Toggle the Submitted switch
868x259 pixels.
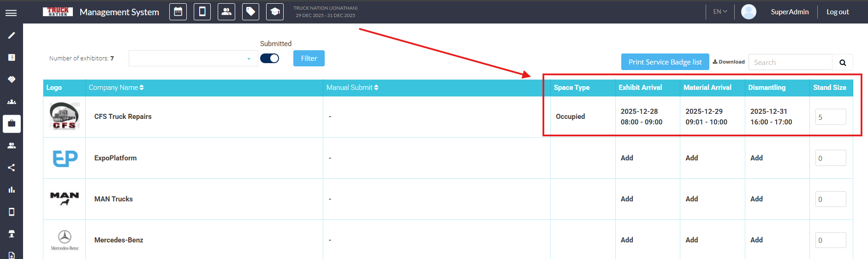point(269,59)
